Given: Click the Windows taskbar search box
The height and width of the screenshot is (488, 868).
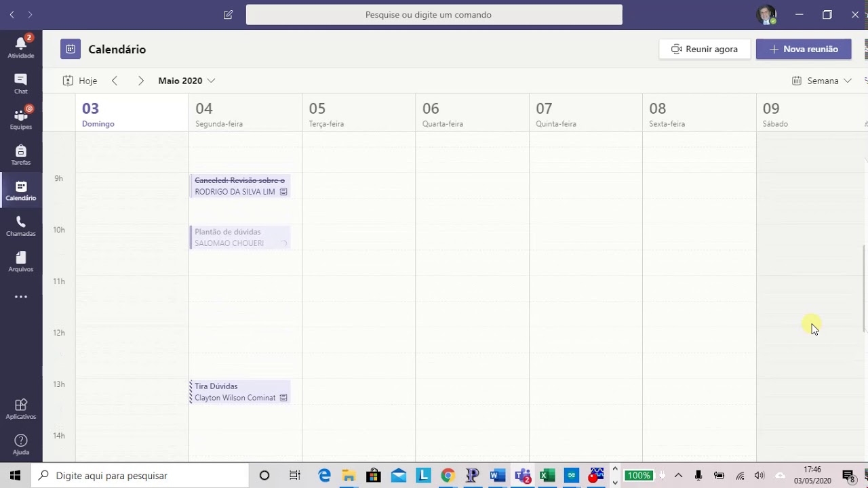Looking at the screenshot, I should pos(141,476).
